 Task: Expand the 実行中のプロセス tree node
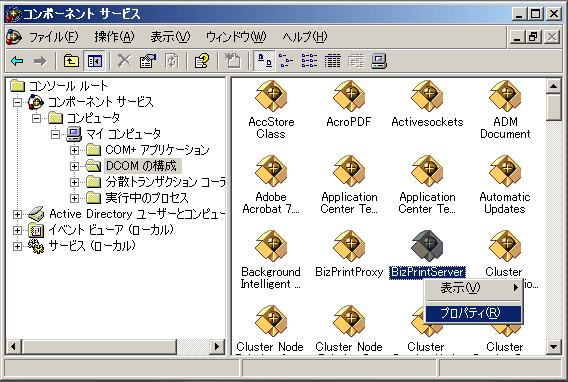point(74,198)
